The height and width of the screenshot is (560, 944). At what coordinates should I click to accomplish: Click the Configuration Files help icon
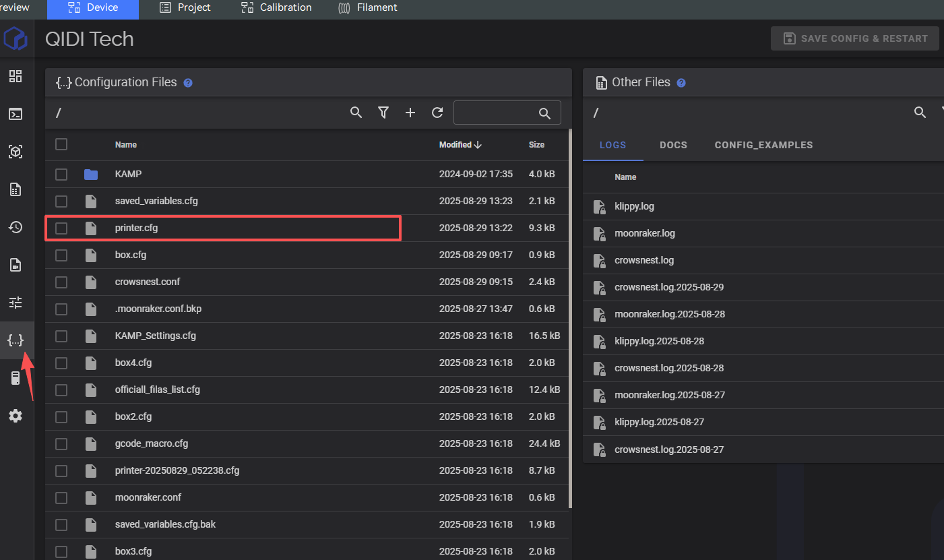pyautogui.click(x=189, y=83)
